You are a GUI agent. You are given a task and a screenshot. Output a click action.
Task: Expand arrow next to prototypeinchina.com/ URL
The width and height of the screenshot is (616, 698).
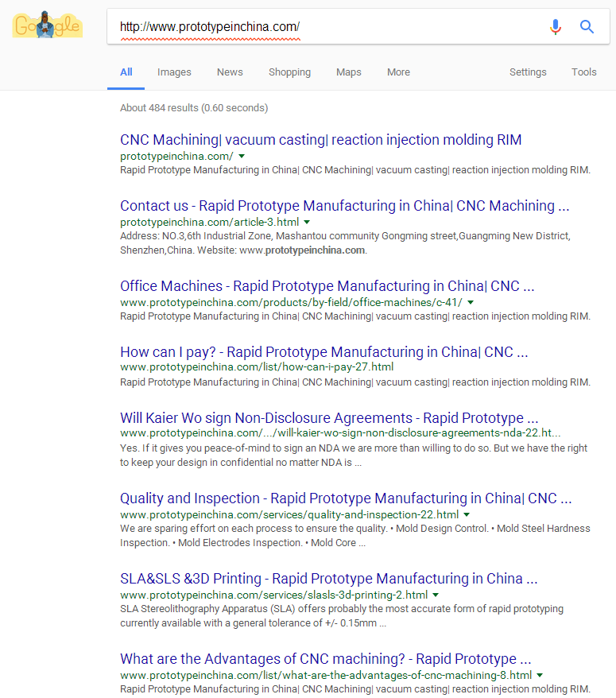242,157
